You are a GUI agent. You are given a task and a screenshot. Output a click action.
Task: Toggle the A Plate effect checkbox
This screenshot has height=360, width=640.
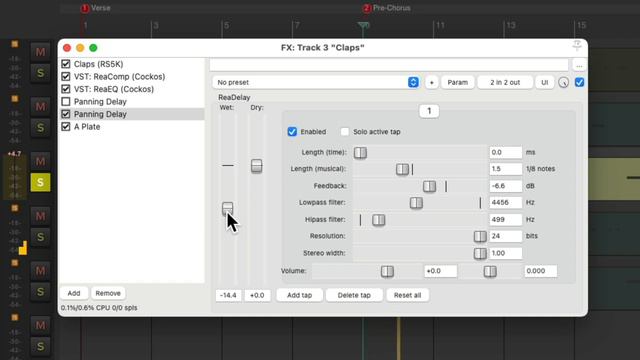coord(66,127)
